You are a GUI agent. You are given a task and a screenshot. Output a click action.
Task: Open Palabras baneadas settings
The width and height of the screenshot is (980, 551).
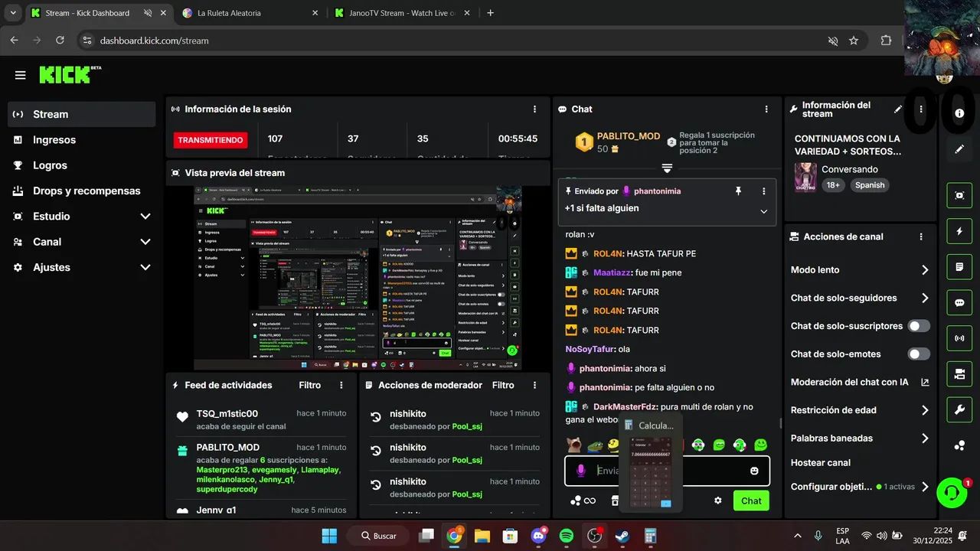click(x=860, y=439)
